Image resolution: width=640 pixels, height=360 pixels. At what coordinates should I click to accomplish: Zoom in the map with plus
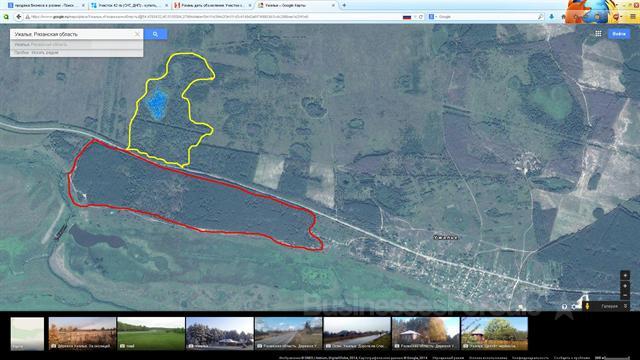[625, 286]
